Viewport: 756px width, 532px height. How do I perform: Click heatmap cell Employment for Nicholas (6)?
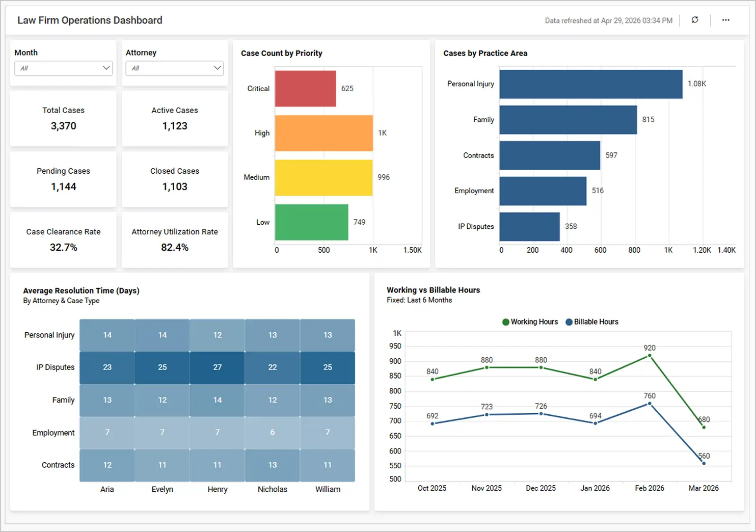(273, 433)
